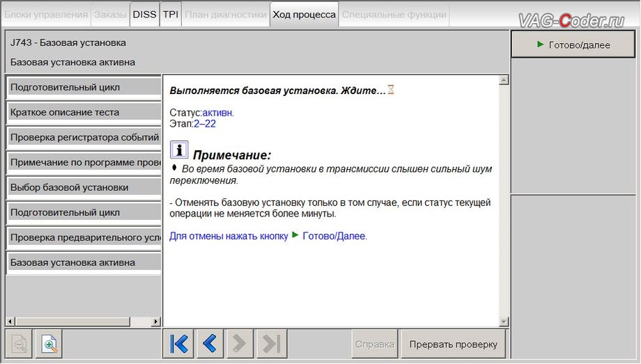Select Краткое описание теста step
641x364 pixels.
84,112
